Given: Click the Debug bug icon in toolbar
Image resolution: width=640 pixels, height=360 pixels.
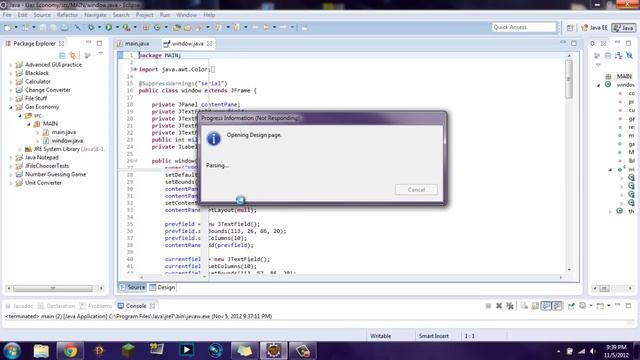Looking at the screenshot, I should coord(91,28).
